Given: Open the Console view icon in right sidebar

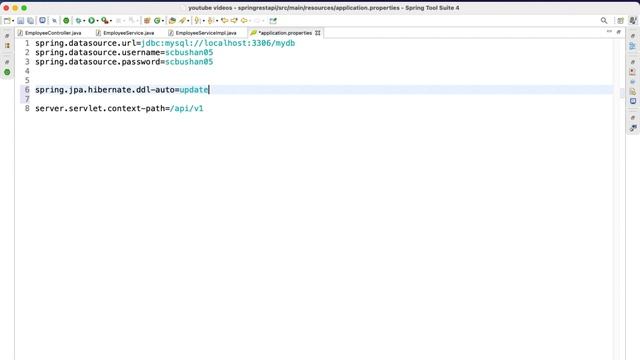Looking at the screenshot, I should 633,101.
